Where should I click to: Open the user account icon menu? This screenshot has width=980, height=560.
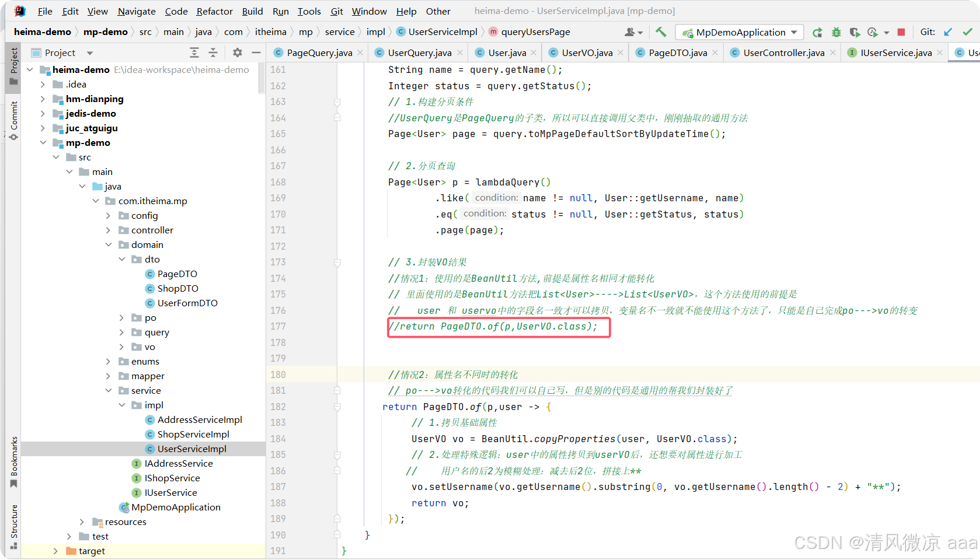tap(633, 32)
